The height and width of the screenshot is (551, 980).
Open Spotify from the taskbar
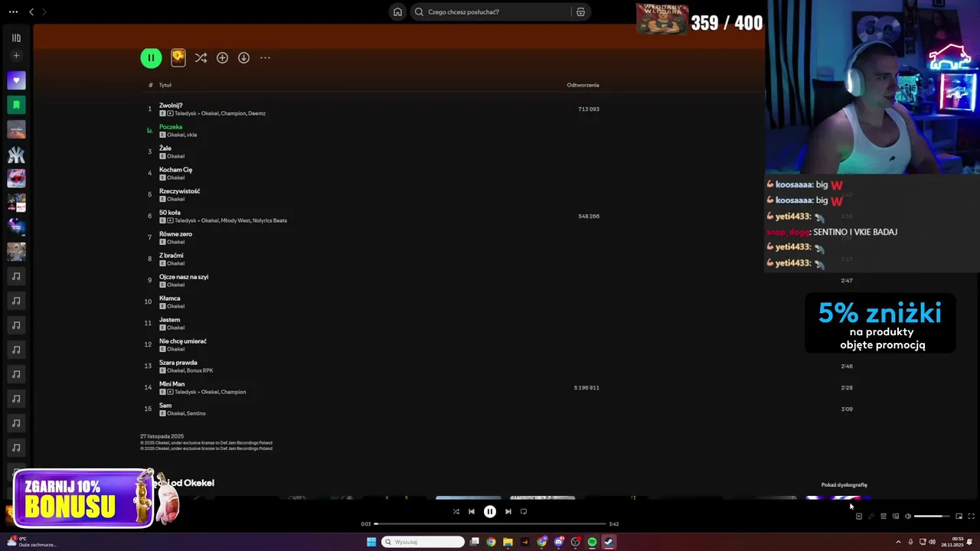point(592,542)
